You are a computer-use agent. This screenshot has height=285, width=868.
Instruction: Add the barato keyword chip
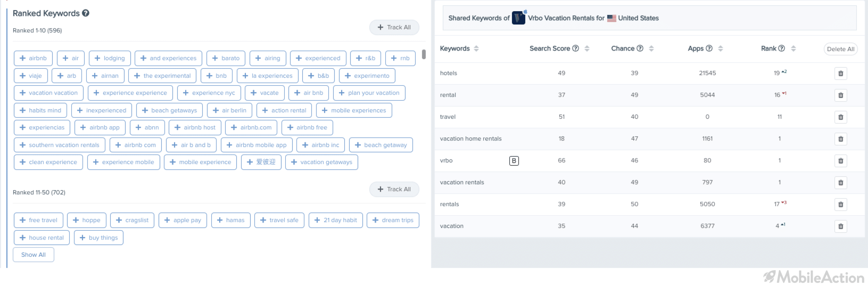226,58
